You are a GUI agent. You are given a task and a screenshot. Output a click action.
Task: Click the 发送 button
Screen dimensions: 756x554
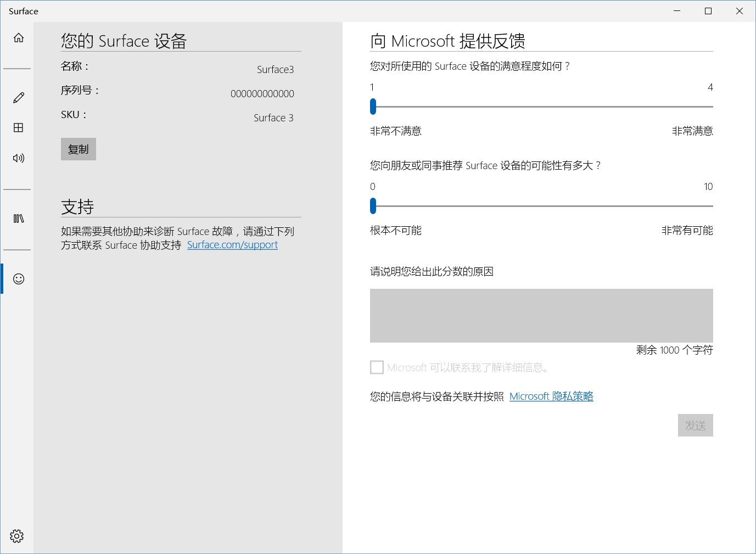(x=696, y=426)
